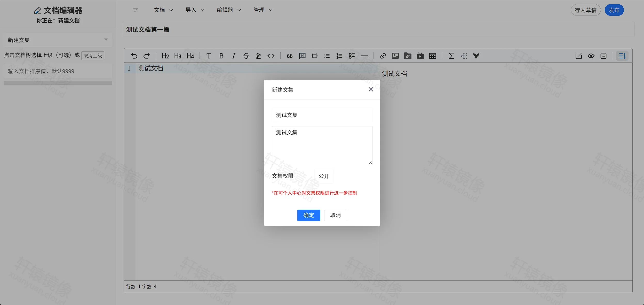Open the 导入 menu
644x305 pixels.
point(195,10)
